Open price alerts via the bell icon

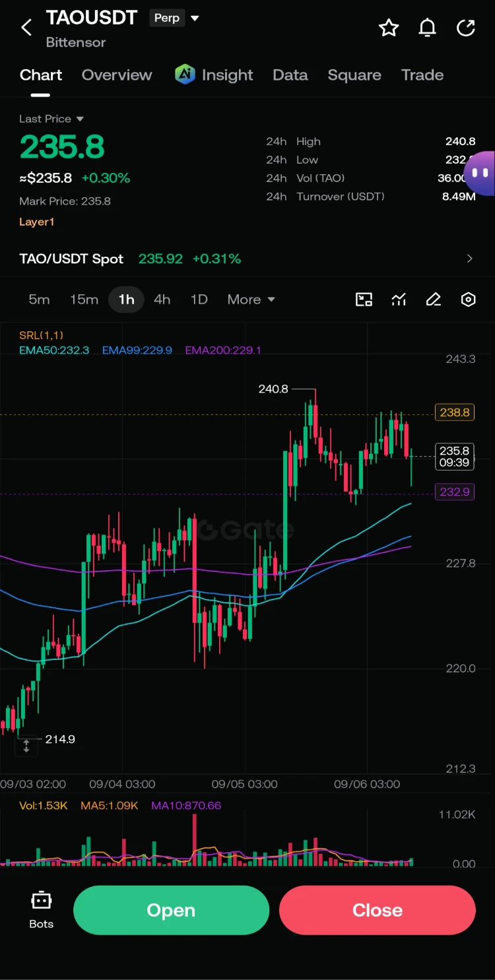tap(428, 28)
